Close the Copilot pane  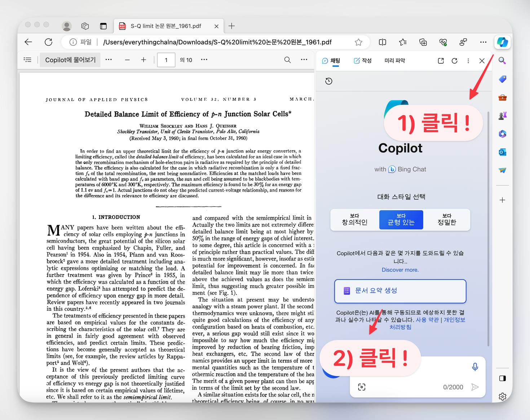point(482,61)
